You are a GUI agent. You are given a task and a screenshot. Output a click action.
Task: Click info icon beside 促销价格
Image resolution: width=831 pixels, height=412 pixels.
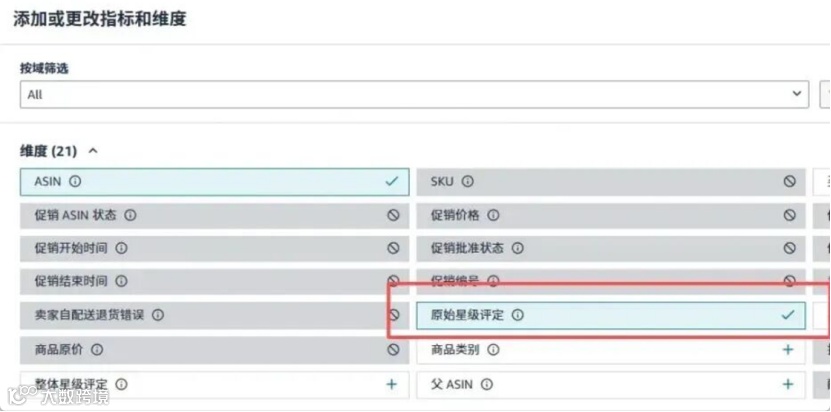493,215
